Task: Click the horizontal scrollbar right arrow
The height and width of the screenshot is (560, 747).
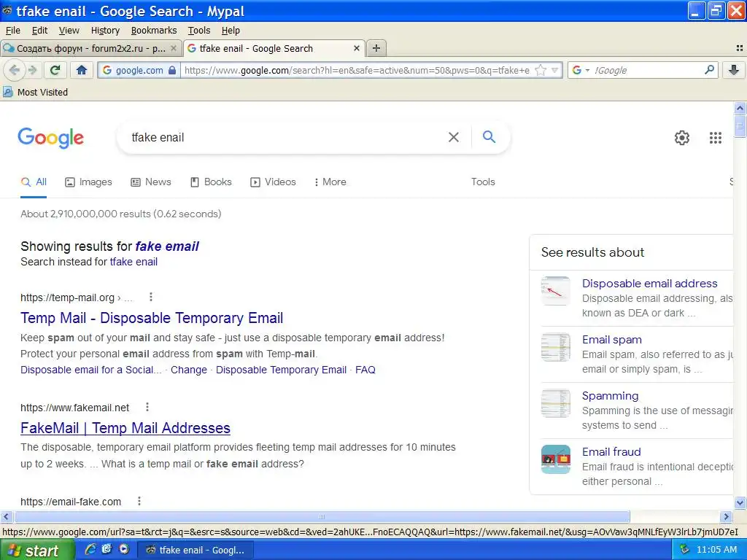Action: [726, 517]
